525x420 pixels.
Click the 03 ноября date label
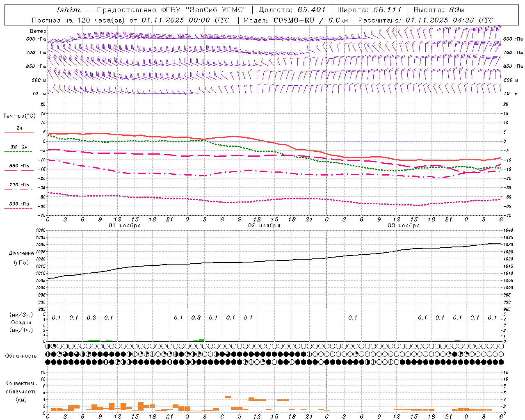pos(404,226)
